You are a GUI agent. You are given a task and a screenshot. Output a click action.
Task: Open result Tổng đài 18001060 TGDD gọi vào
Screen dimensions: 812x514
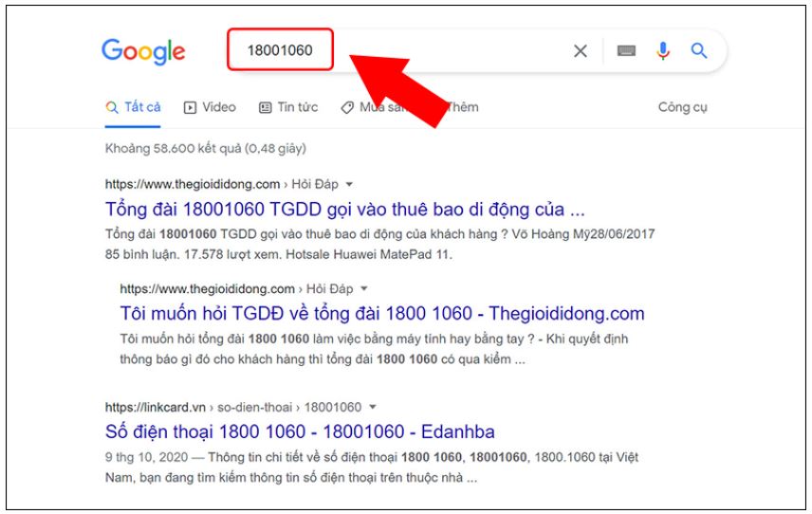[x=345, y=210]
